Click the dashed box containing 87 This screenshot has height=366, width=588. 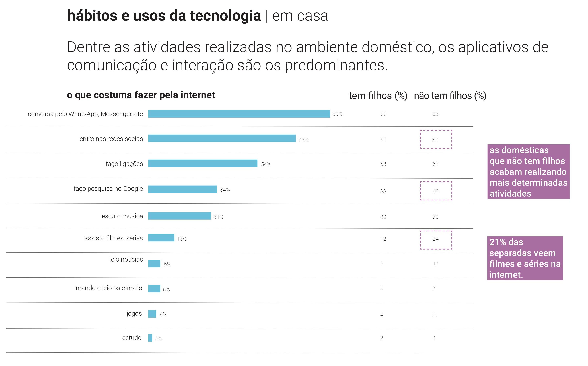(436, 139)
